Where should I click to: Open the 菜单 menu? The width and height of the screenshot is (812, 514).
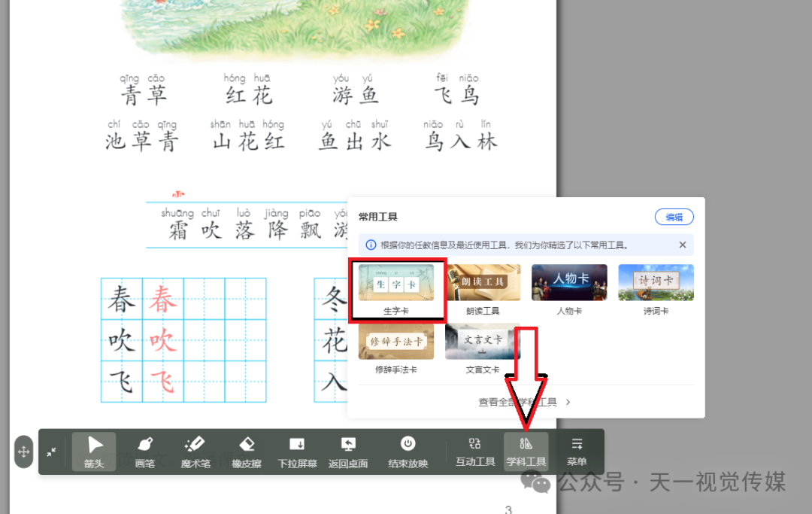[x=577, y=452]
